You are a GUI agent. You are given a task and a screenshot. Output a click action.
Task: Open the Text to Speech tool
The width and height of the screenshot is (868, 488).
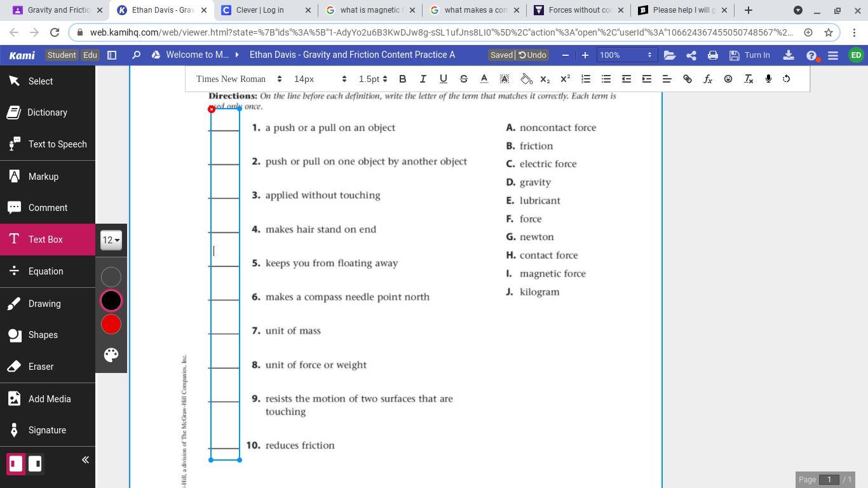(x=48, y=144)
